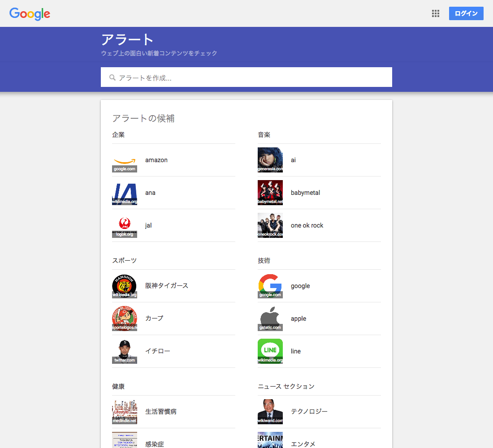The image size is (493, 448).
Task: Select the apple suggestion text
Action: 298,319
